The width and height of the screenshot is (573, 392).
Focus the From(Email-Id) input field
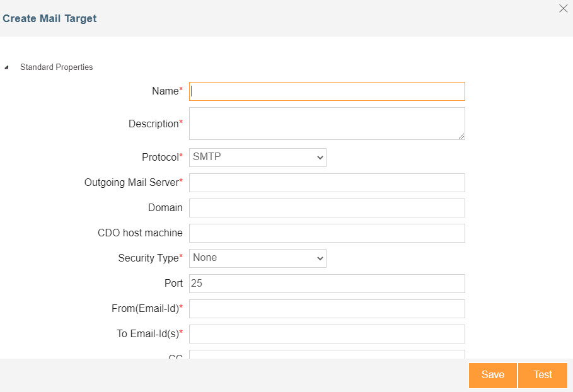coord(327,309)
